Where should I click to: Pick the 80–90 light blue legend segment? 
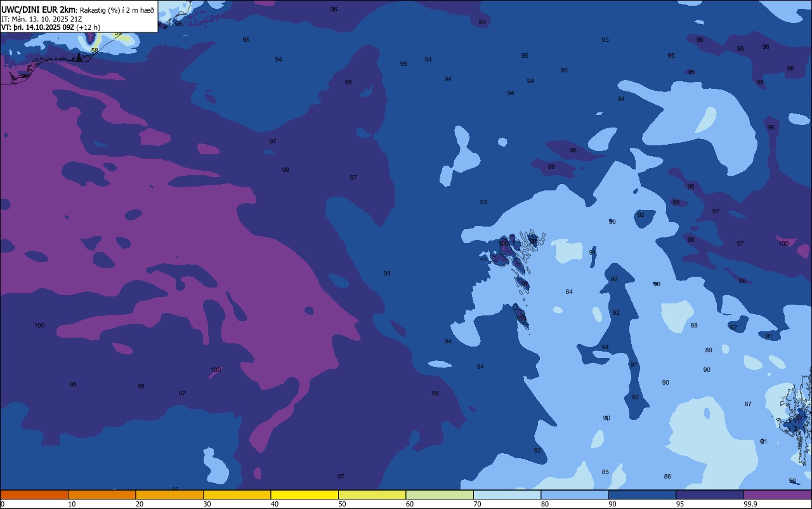pyautogui.click(x=575, y=494)
